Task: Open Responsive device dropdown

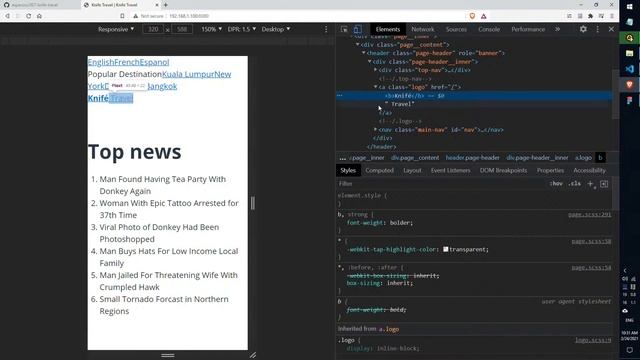Action: tap(116, 29)
